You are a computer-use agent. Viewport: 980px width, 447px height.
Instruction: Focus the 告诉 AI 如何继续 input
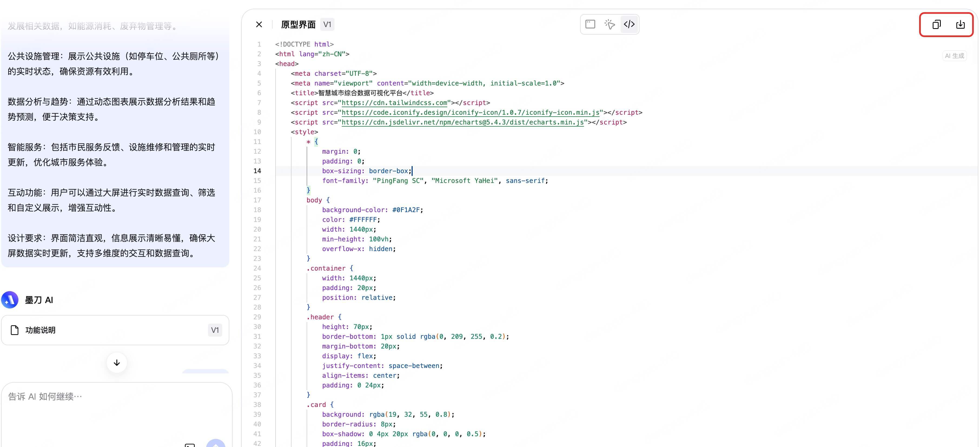(x=116, y=397)
